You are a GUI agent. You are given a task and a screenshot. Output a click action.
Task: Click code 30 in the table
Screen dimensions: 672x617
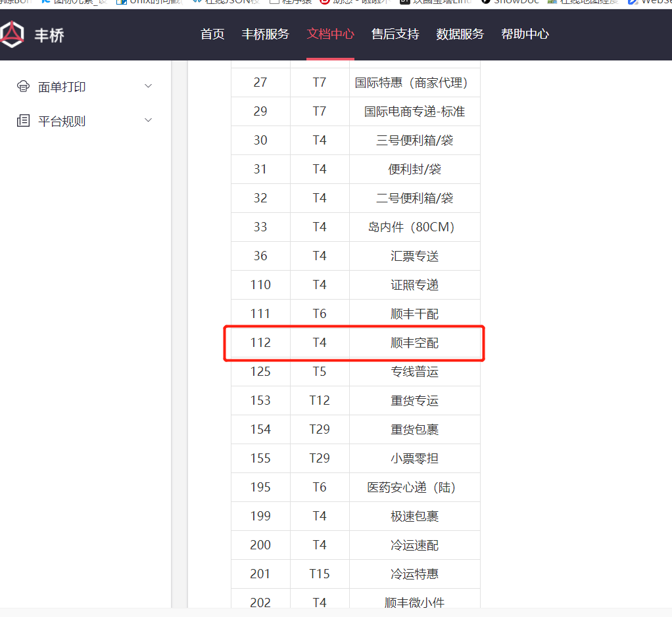260,140
